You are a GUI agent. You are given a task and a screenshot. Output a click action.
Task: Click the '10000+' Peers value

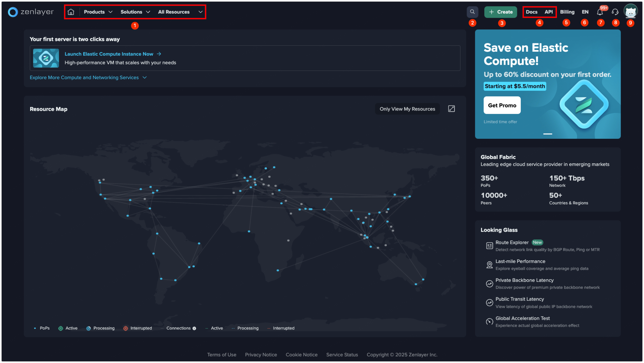click(494, 195)
